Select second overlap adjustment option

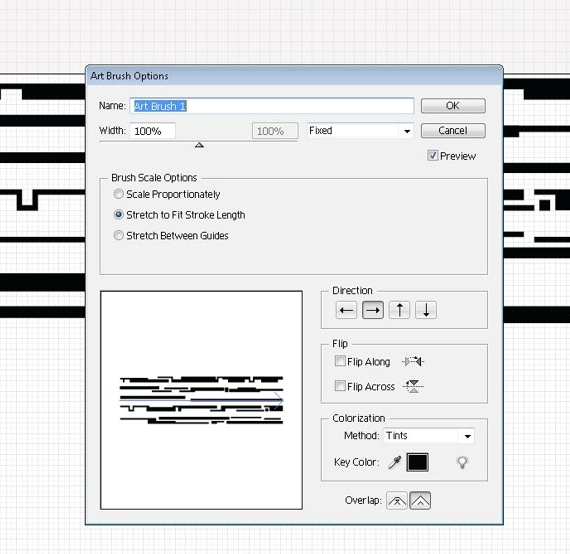[420, 501]
